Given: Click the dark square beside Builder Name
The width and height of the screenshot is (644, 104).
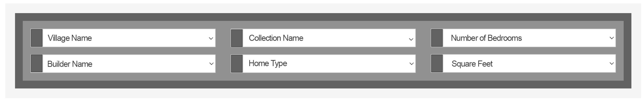Looking at the screenshot, I should pos(36,64).
